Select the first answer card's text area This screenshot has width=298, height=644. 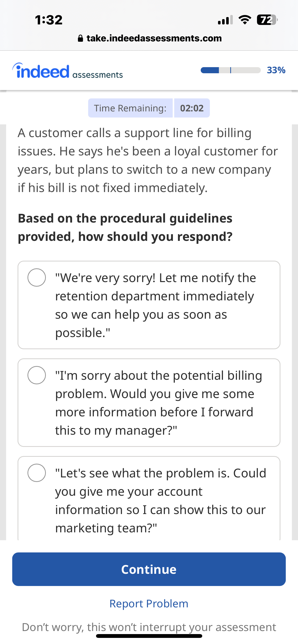155,304
